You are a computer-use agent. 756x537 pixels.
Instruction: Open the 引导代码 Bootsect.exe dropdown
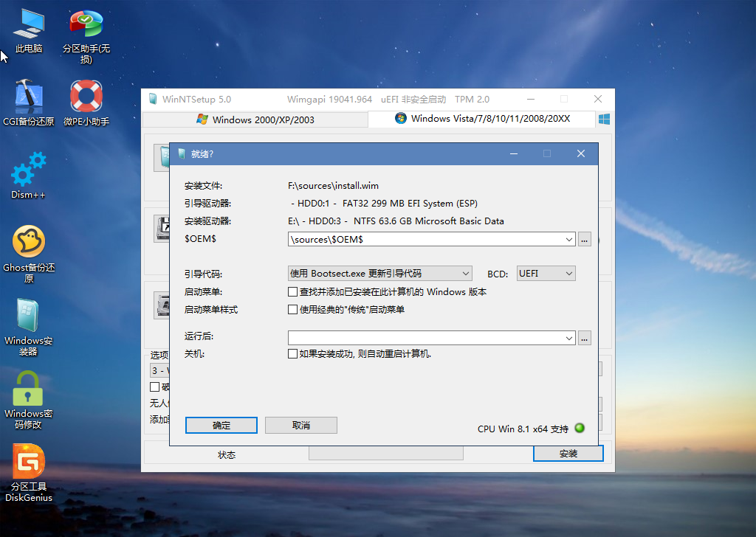pyautogui.click(x=380, y=274)
